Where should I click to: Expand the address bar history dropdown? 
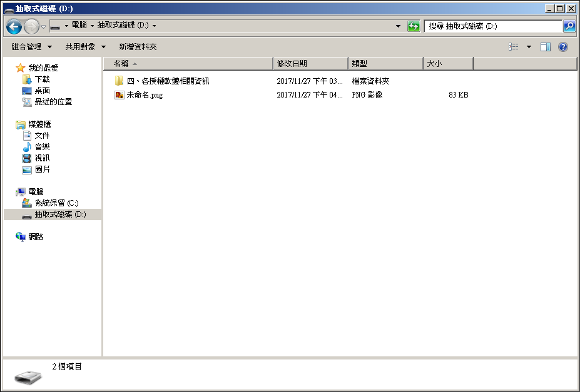(x=399, y=26)
